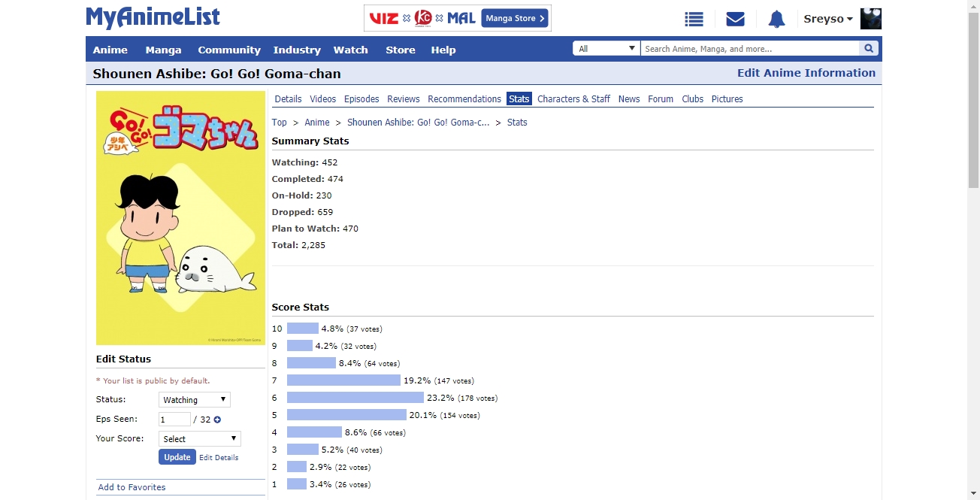This screenshot has height=500, width=980.
Task: Click the user profile avatar picture
Action: [x=870, y=19]
